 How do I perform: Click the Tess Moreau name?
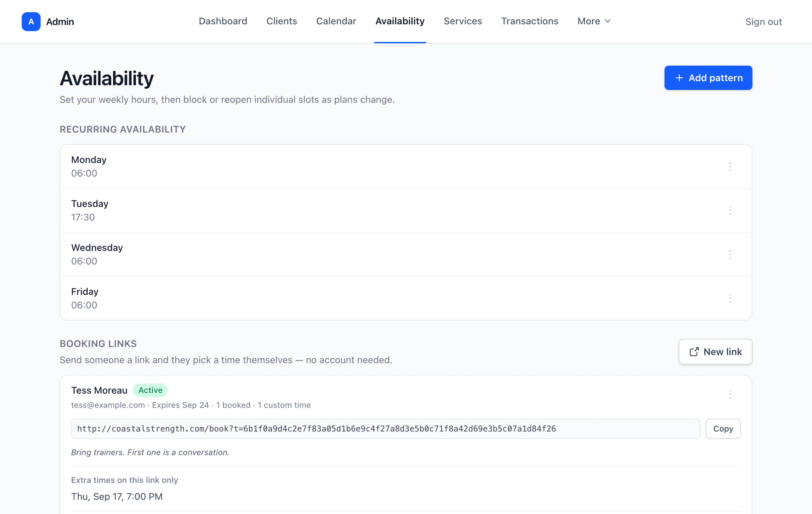pos(99,390)
